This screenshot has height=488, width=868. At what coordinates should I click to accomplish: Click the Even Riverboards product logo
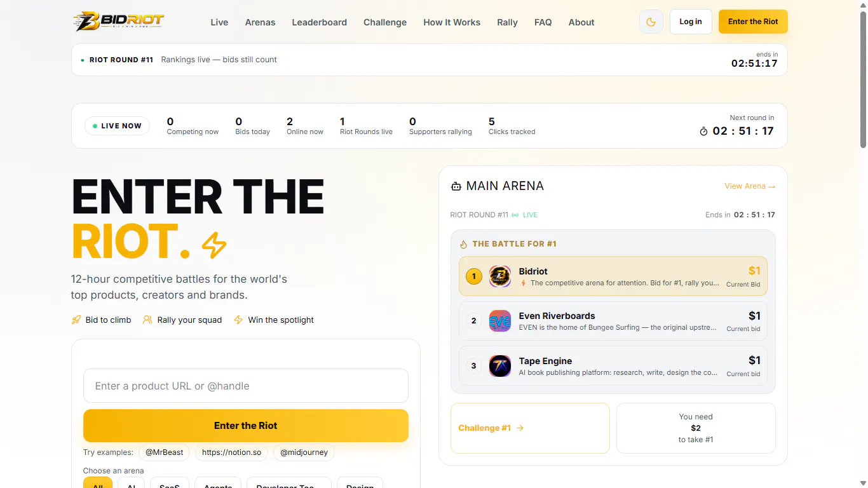pos(500,321)
